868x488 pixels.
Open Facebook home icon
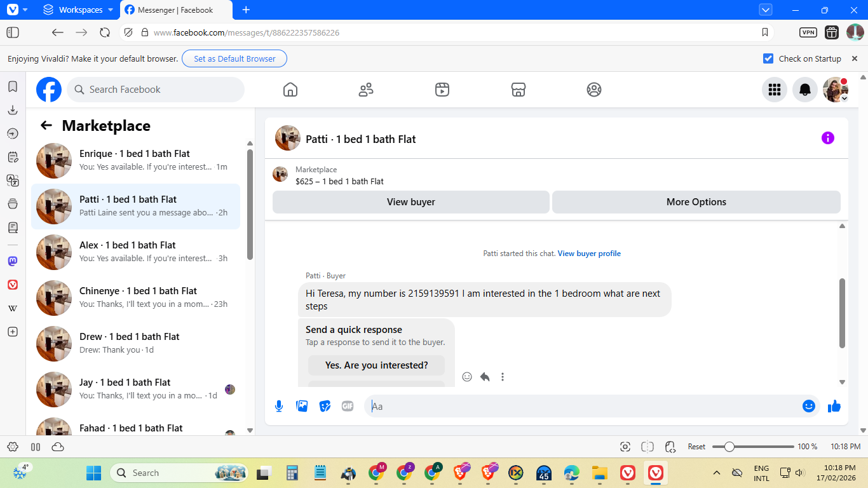(290, 90)
